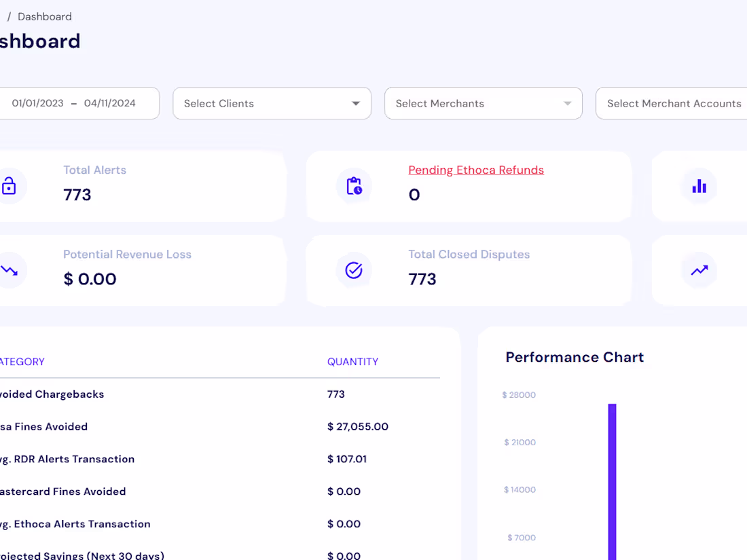
Task: Click the $ 107.01 value
Action: [347, 459]
